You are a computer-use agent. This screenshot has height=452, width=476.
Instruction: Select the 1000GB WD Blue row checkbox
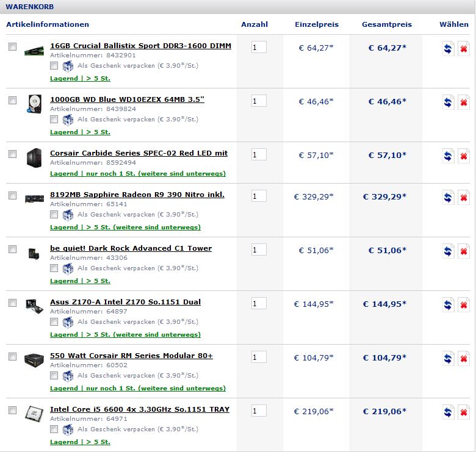coord(12,100)
